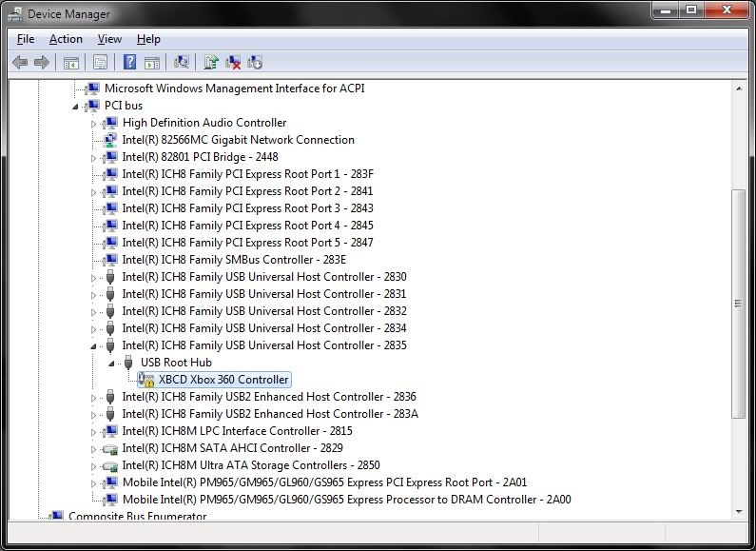Select the XBCD Xbox 360 Controller device
Image resolution: width=756 pixels, height=551 pixels.
pyautogui.click(x=223, y=380)
